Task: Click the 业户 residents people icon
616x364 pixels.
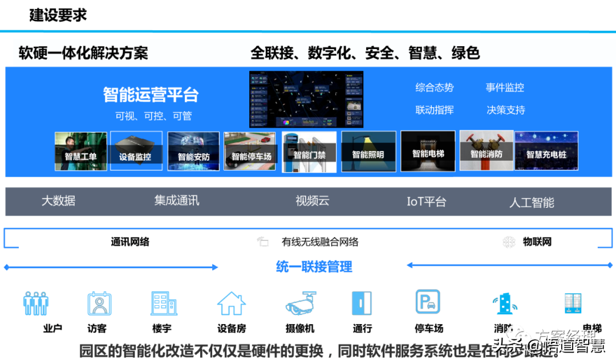Action: [36, 303]
